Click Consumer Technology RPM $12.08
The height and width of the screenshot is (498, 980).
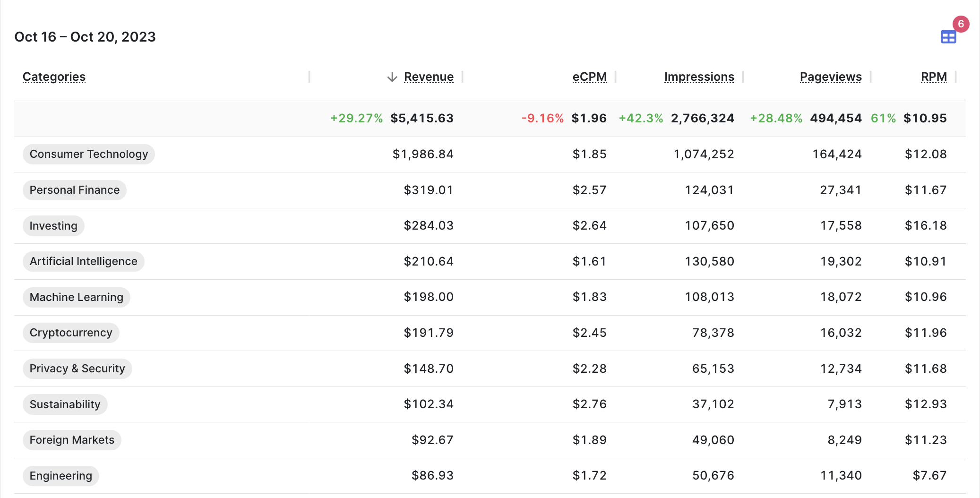tap(926, 154)
